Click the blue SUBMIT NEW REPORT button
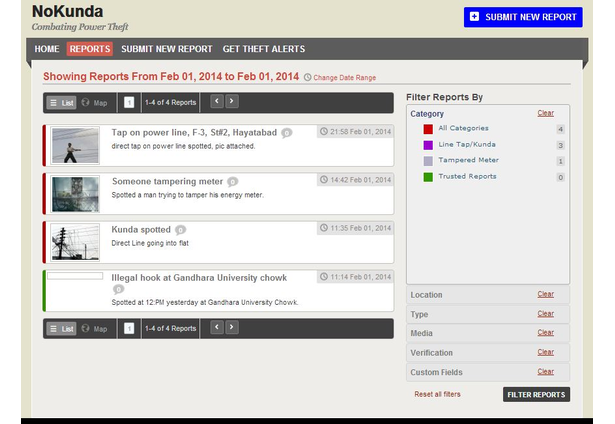Image resolution: width=615 pixels, height=424 pixels. [x=523, y=17]
